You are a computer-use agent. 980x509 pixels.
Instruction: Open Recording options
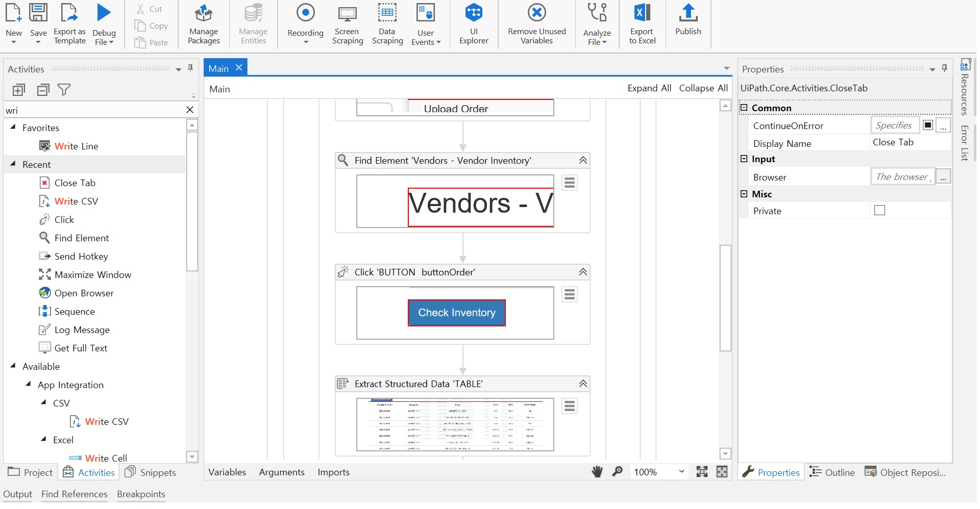[305, 23]
